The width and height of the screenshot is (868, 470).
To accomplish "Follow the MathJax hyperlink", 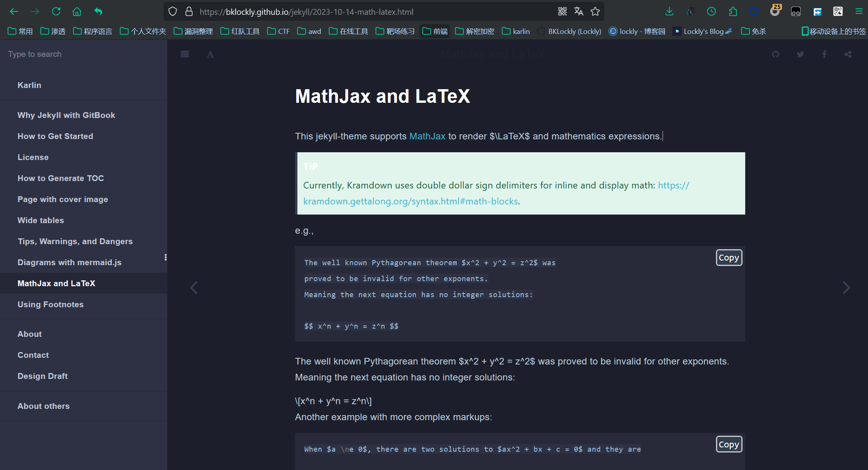I will point(427,136).
